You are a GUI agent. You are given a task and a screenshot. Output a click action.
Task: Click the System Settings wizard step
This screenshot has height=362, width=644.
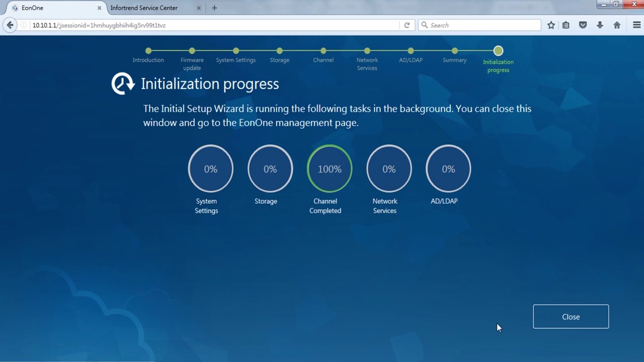point(235,55)
